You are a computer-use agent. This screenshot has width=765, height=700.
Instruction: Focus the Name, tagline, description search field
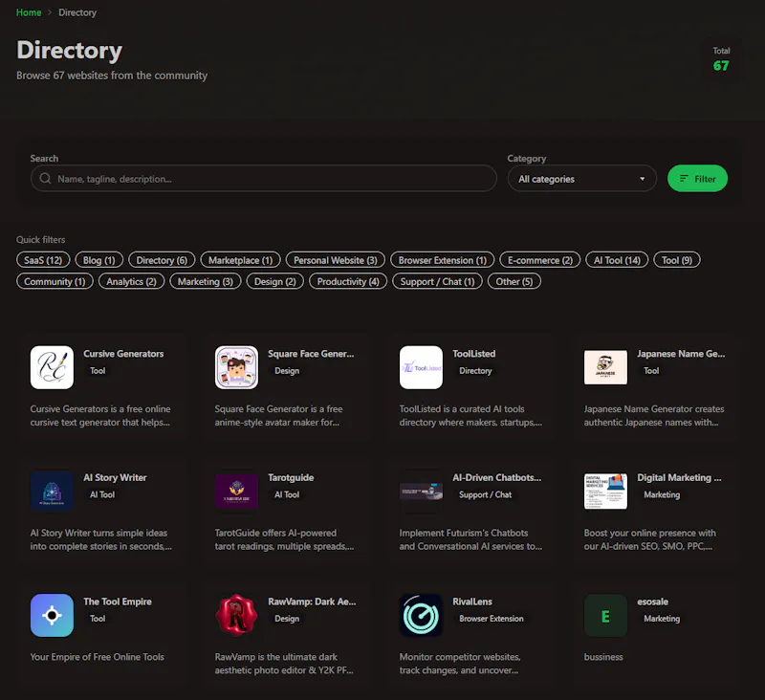[264, 179]
